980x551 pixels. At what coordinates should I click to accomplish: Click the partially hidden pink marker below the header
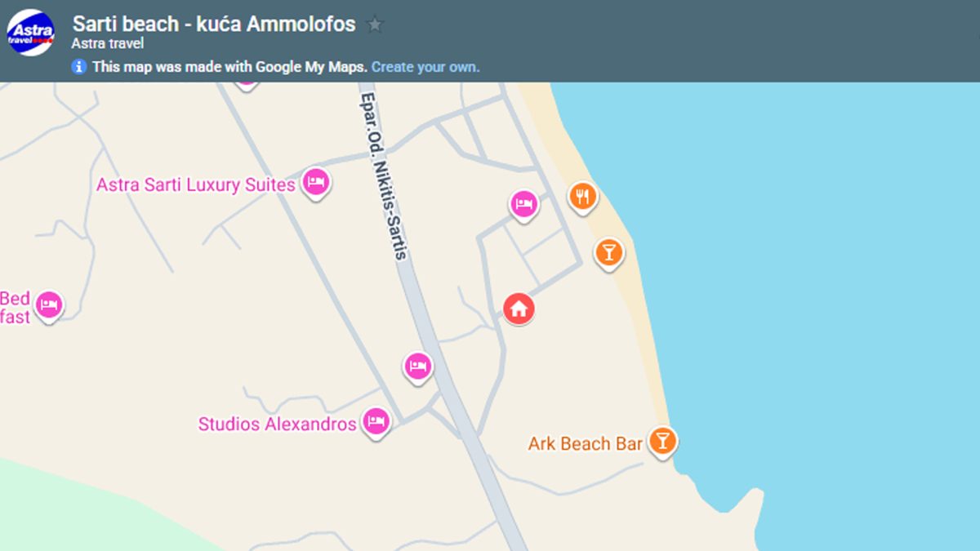pos(246,85)
